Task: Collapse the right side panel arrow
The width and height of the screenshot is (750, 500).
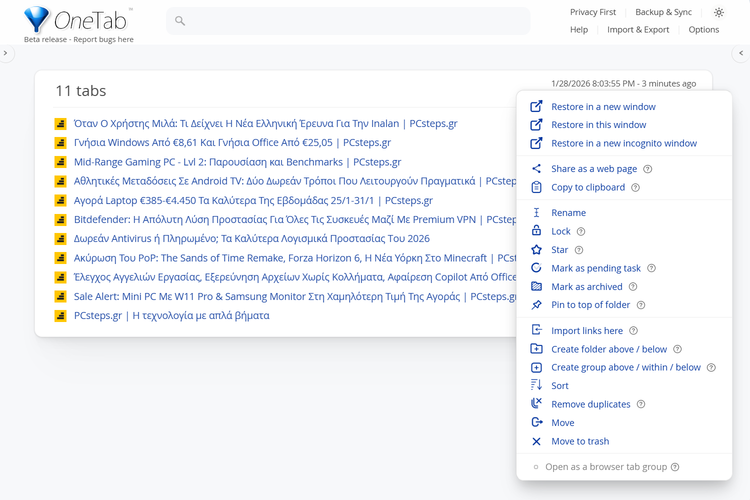Action: 741,54
